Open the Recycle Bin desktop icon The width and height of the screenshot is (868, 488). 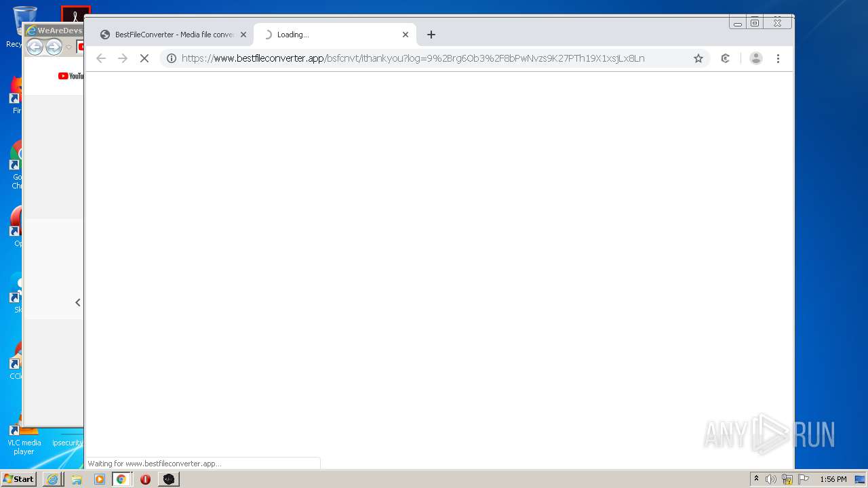coord(24,27)
